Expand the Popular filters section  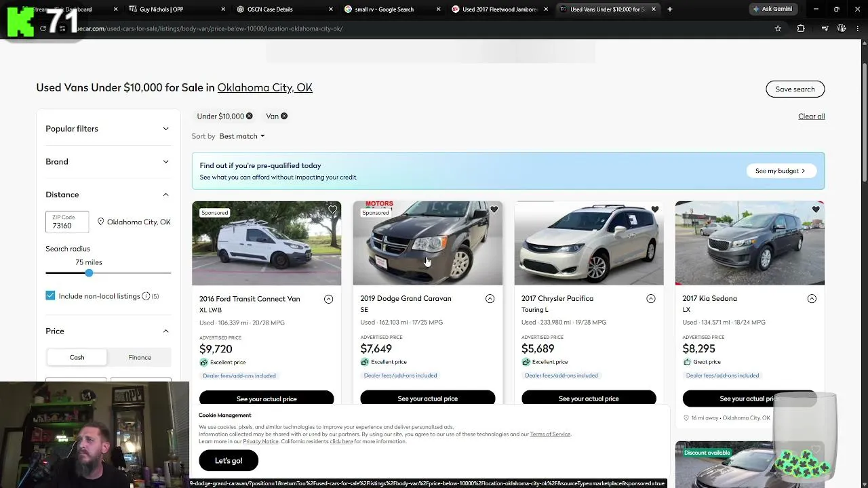pyautogui.click(x=108, y=129)
